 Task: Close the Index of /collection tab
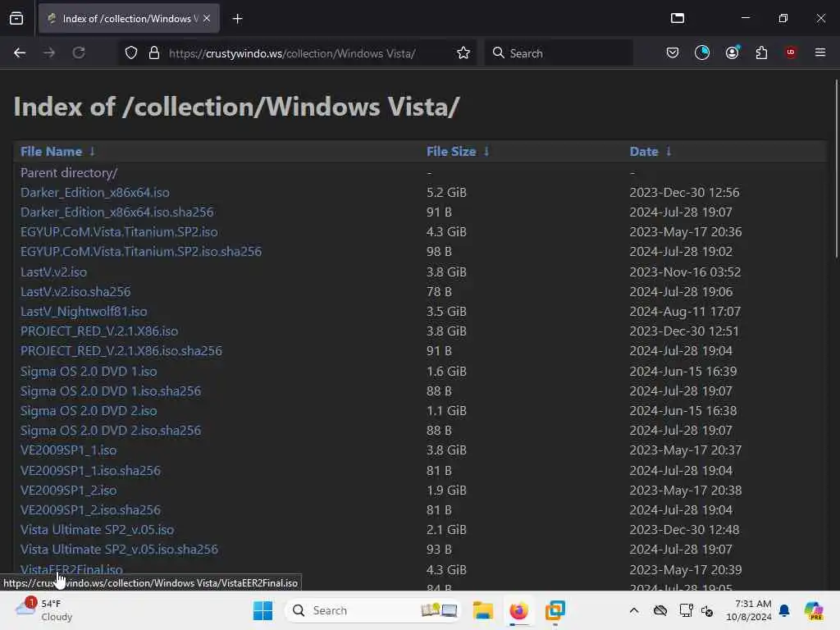(207, 19)
